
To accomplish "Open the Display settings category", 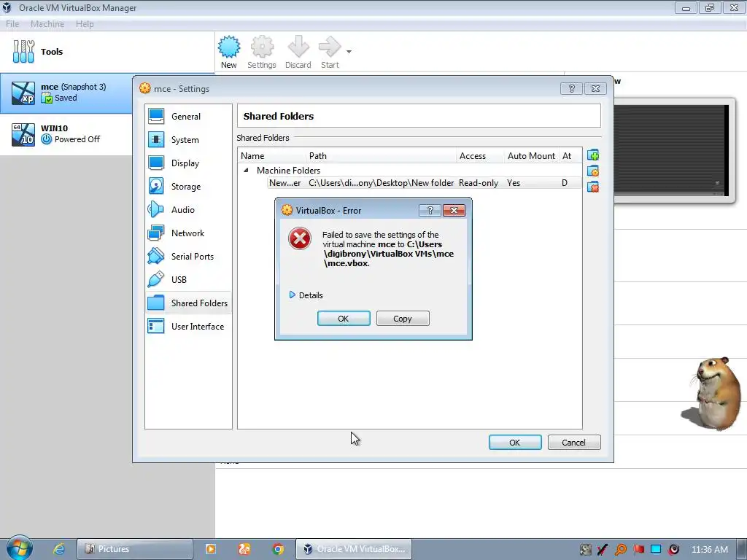I will tap(188, 163).
